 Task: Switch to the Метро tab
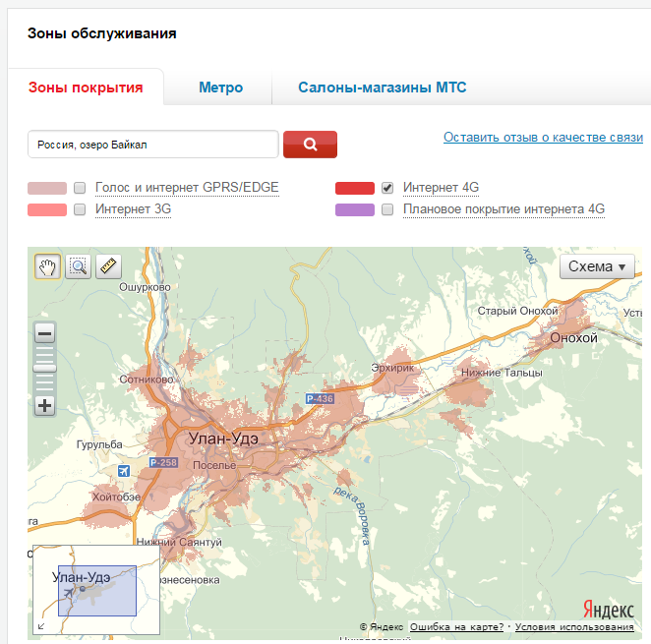(220, 88)
